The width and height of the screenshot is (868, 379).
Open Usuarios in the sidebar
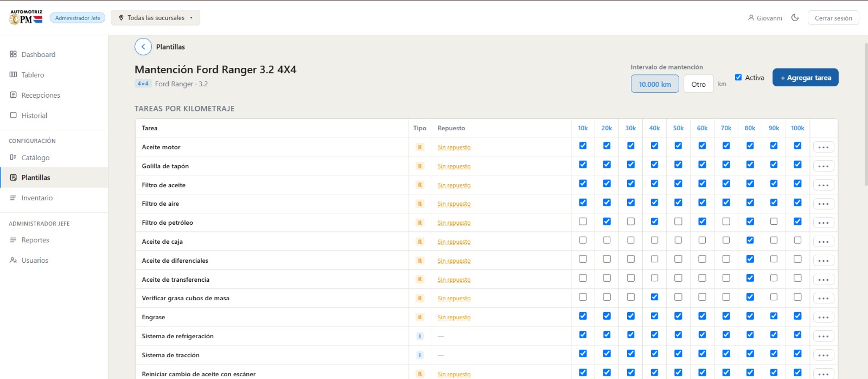(x=54, y=260)
